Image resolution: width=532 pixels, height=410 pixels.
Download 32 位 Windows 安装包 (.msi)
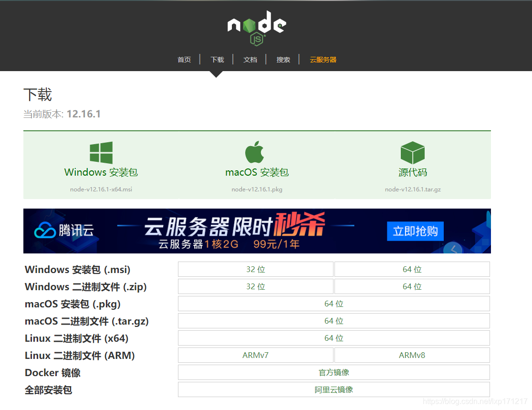coord(255,269)
